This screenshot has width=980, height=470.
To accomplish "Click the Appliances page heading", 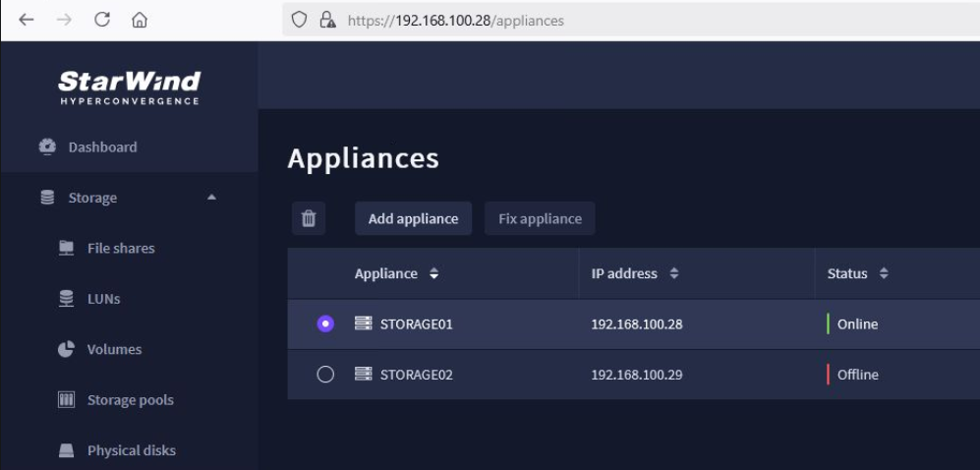I will click(x=363, y=158).
